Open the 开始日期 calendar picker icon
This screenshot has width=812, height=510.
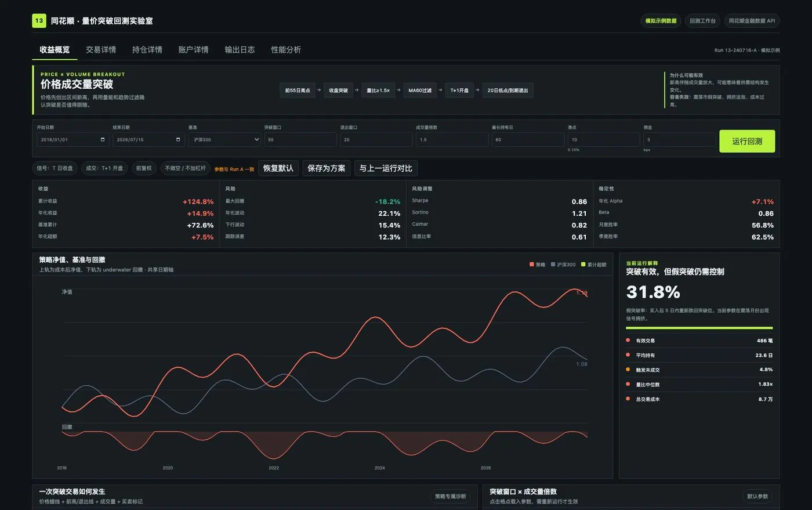point(103,140)
